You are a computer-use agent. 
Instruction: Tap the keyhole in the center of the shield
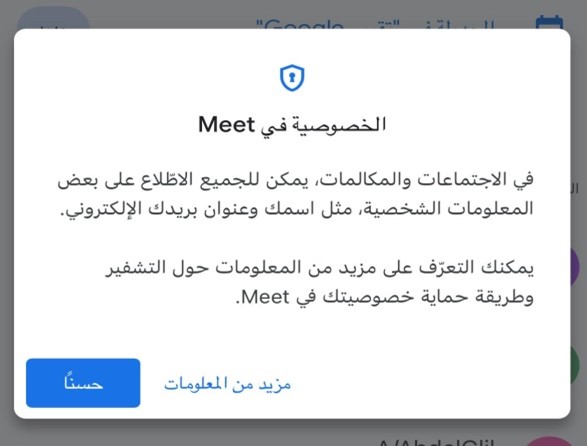pos(292,77)
